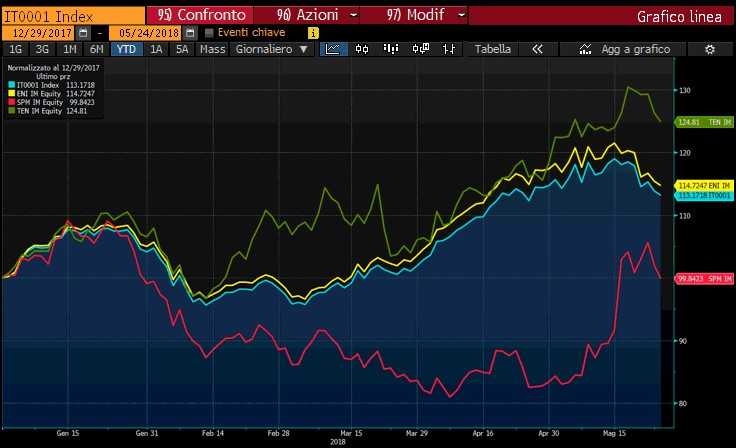Edit the start date 12/29/2017 field

click(x=38, y=33)
